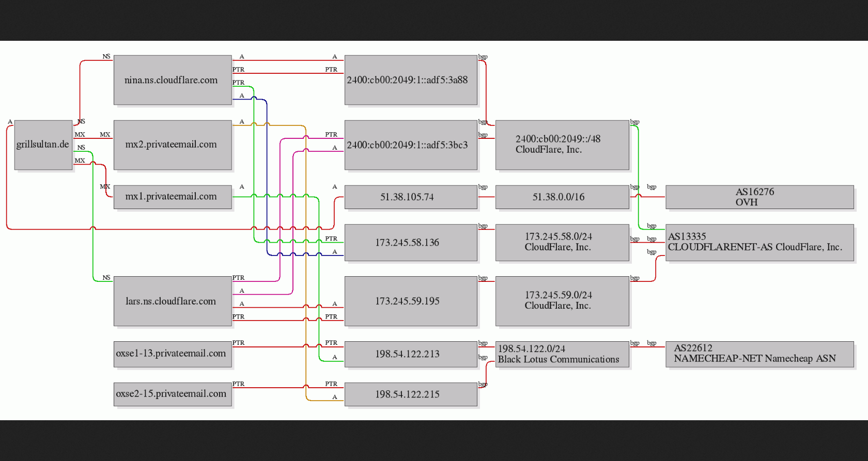The image size is (868, 461).
Task: Click the bgp label right of 173.245.59.195
Action: (483, 278)
